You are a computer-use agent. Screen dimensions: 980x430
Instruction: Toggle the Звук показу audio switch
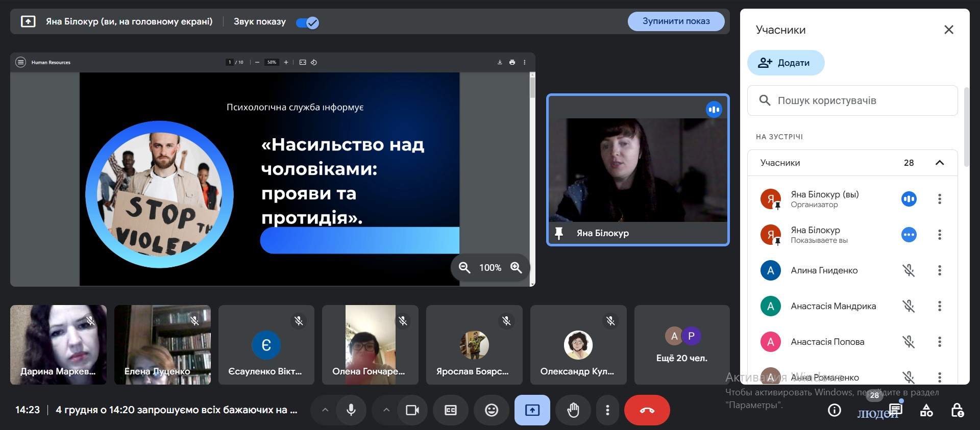pos(307,22)
